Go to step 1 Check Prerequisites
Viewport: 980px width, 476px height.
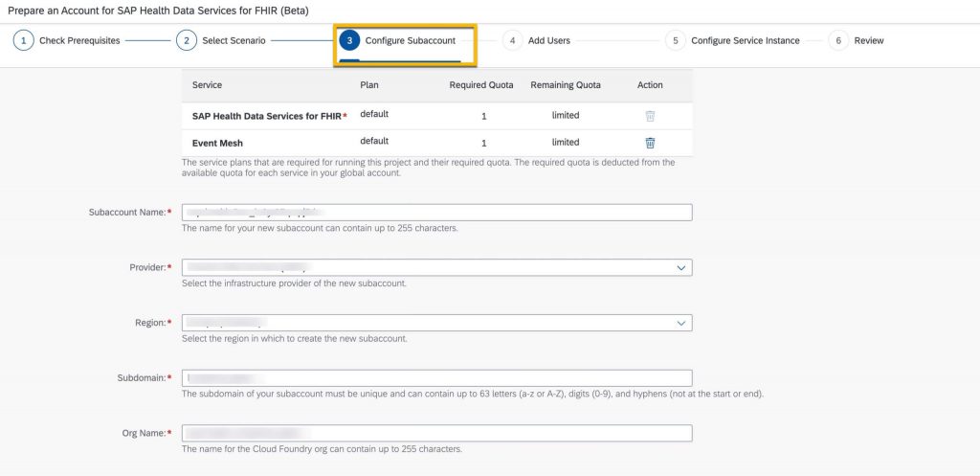point(67,40)
